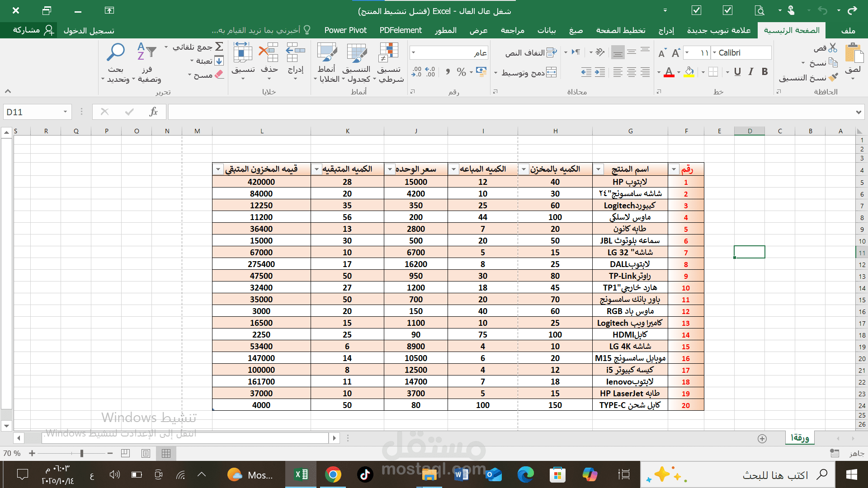Viewport: 868px width, 488px height.
Task: Expand the number format (عام) dropdown
Action: point(413,53)
